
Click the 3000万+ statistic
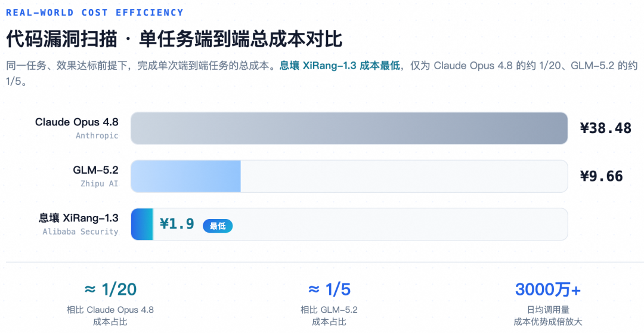point(548,289)
